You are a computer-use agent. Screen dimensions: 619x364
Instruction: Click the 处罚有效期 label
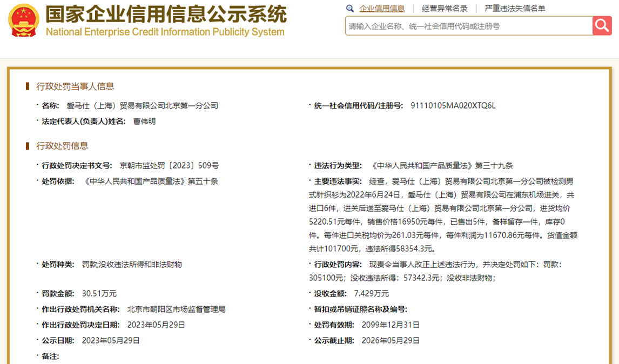coord(334,325)
